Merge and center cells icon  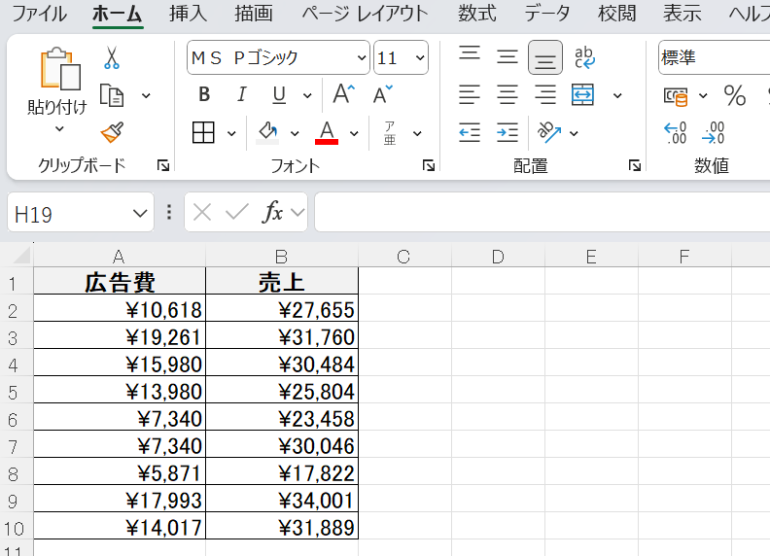583,95
